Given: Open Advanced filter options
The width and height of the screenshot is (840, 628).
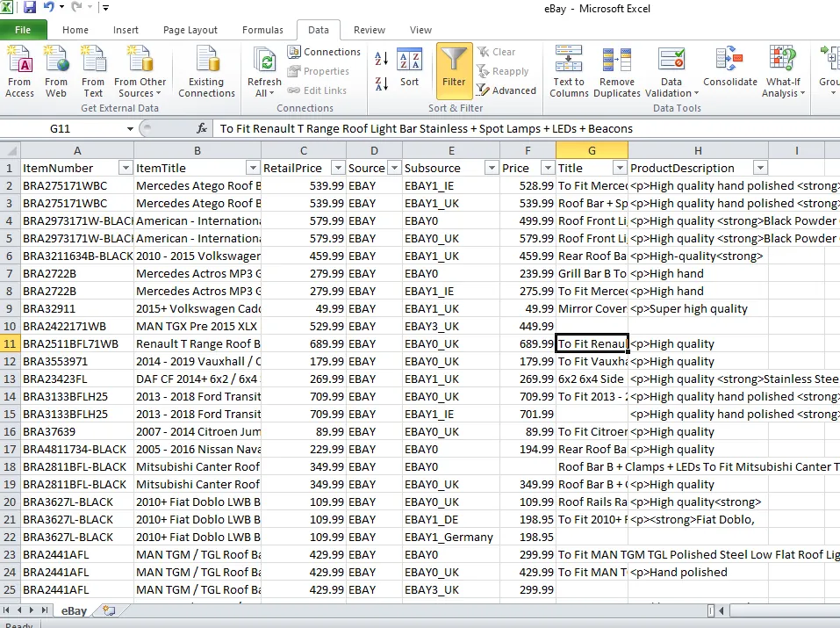Looking at the screenshot, I should [x=506, y=90].
